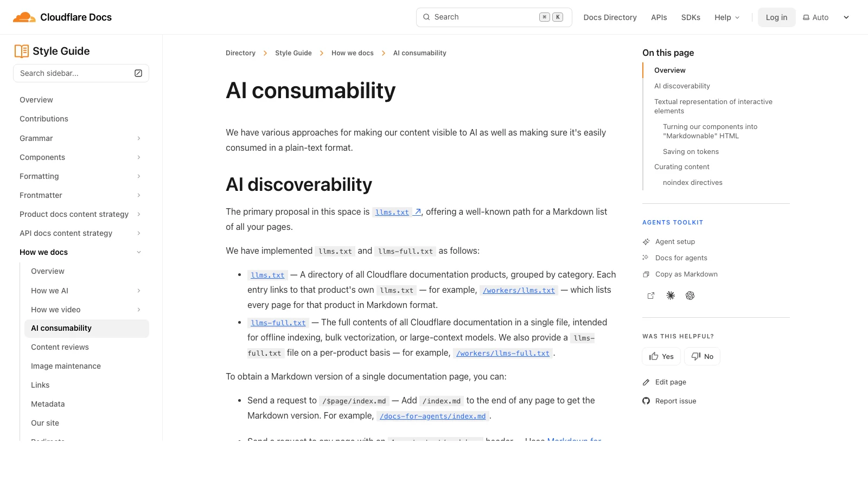Jump to AI discoverability in page outline
Image resolution: width=868 pixels, height=488 pixels.
tap(682, 86)
